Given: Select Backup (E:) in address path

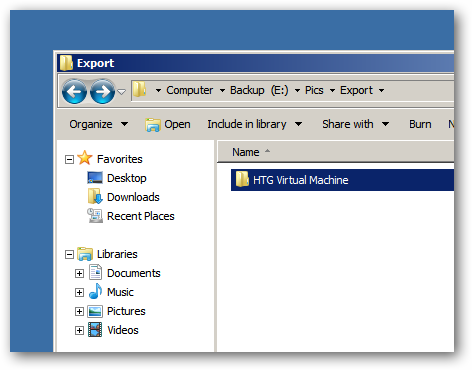Looking at the screenshot, I should pos(259,90).
